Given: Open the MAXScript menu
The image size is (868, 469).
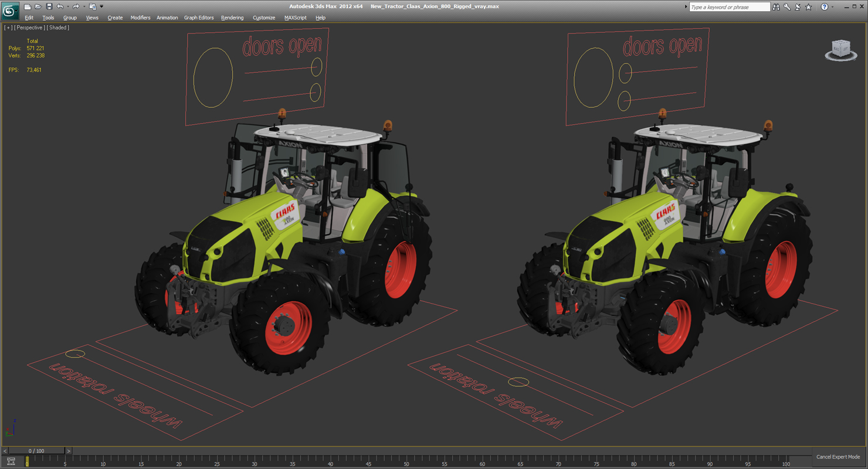Looking at the screenshot, I should point(296,18).
